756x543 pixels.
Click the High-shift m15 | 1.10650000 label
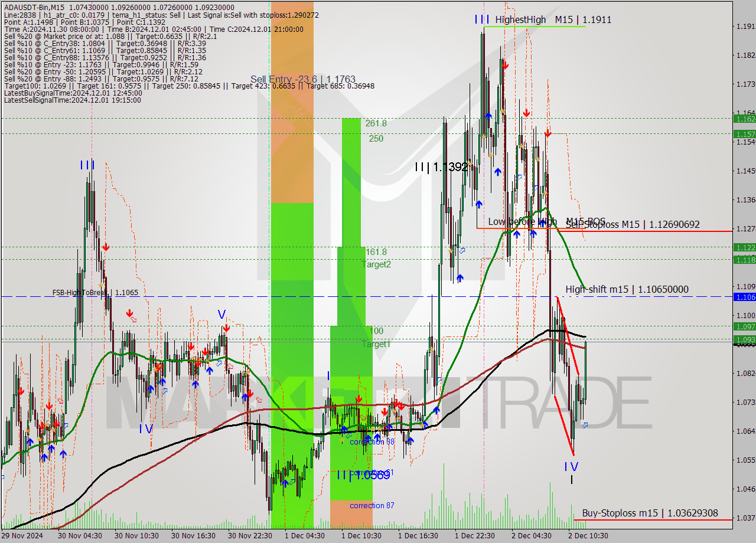[x=627, y=289]
